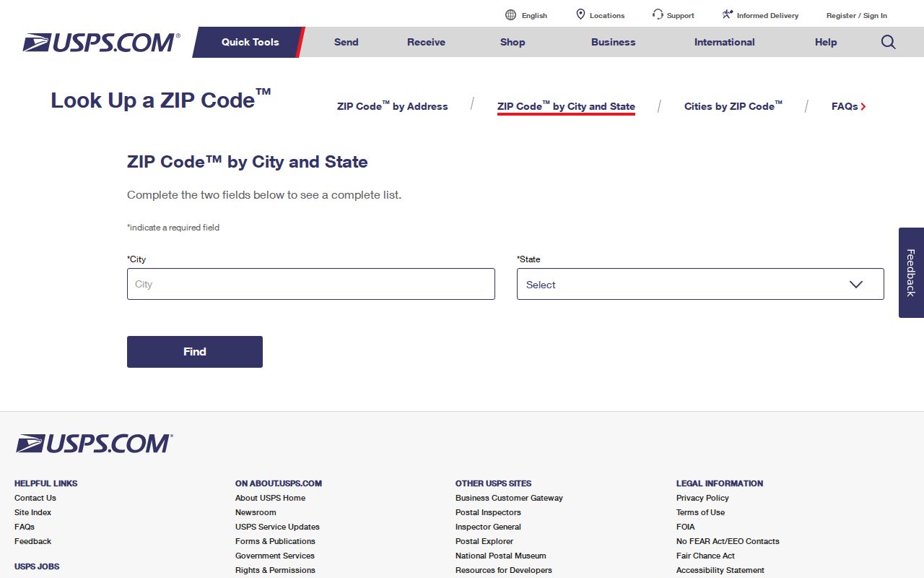Open the State Select dropdown
The width and height of the screenshot is (924, 578).
pos(700,284)
